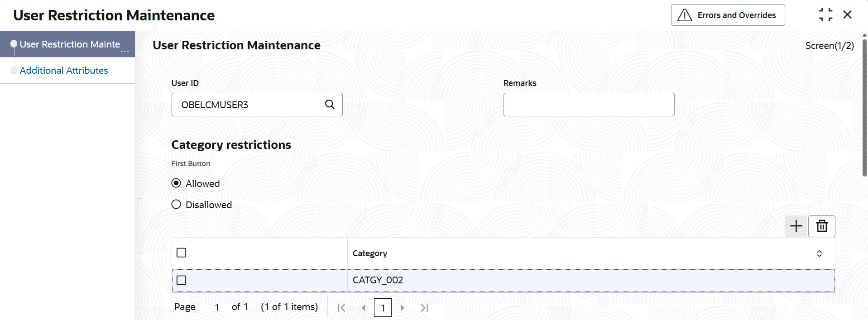The height and width of the screenshot is (320, 868).
Task: Tick the checkbox for CATGY_002 row
Action: pyautogui.click(x=182, y=280)
